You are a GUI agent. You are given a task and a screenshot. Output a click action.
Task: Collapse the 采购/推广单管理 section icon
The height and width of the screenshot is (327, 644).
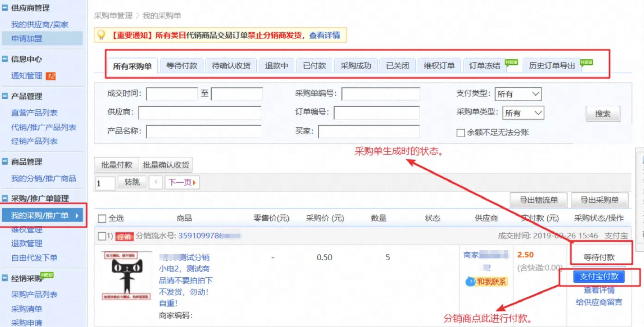pyautogui.click(x=5, y=198)
